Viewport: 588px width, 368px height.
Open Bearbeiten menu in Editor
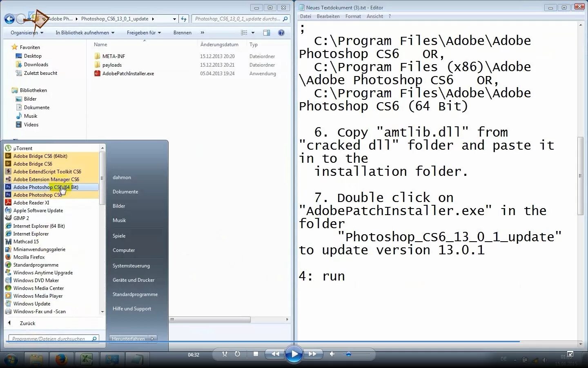tap(328, 16)
